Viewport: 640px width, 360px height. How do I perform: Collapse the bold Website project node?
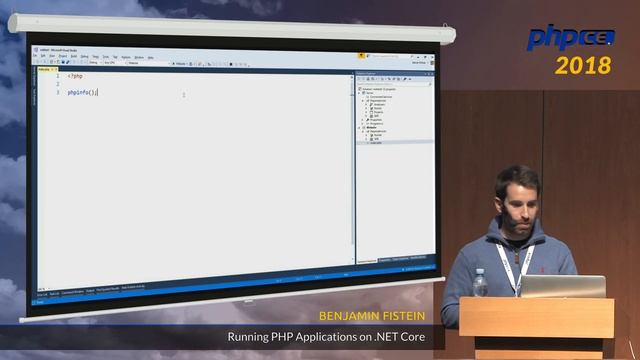pyautogui.click(x=359, y=128)
